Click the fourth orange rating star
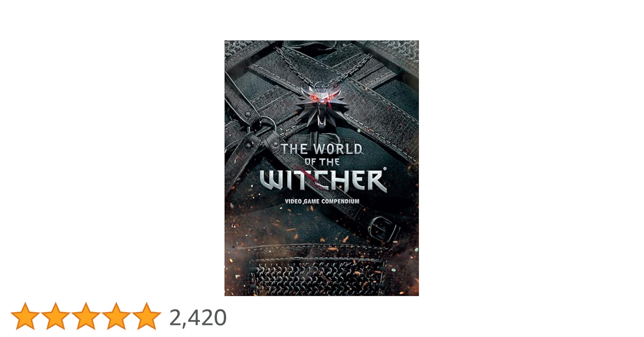This screenshot has height=337, width=644. point(116,316)
